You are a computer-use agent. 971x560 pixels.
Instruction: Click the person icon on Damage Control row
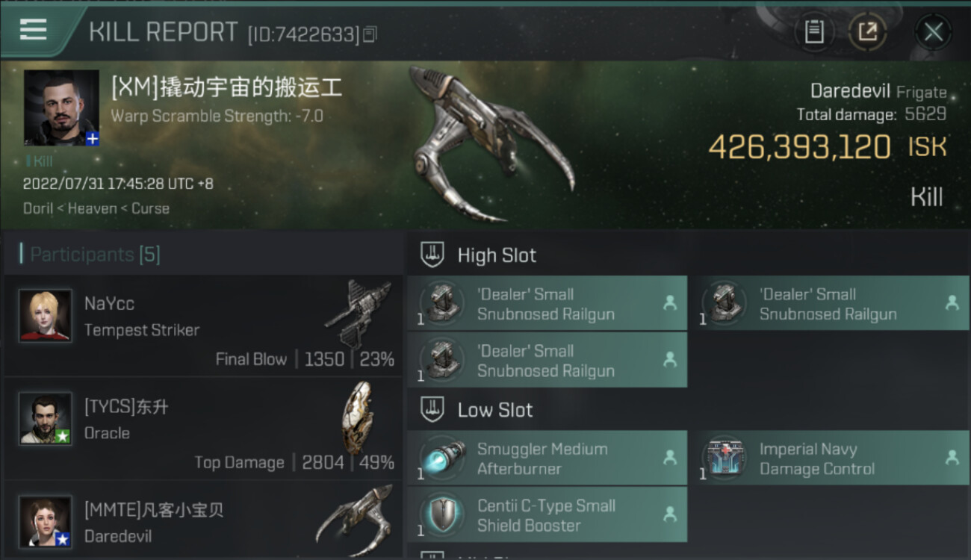tap(952, 458)
